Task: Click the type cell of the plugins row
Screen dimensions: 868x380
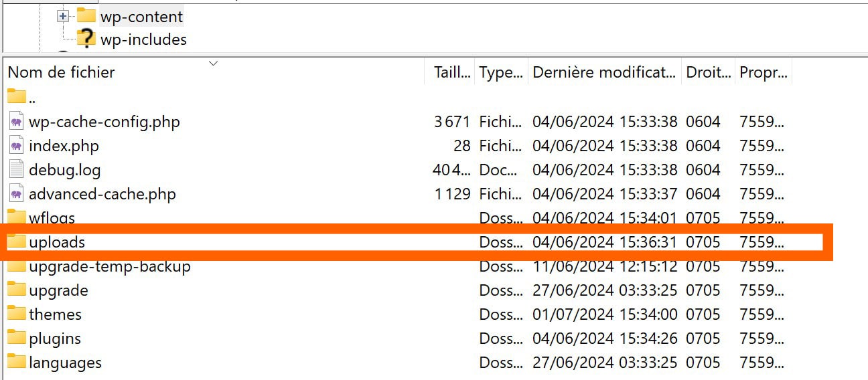Action: (x=501, y=339)
